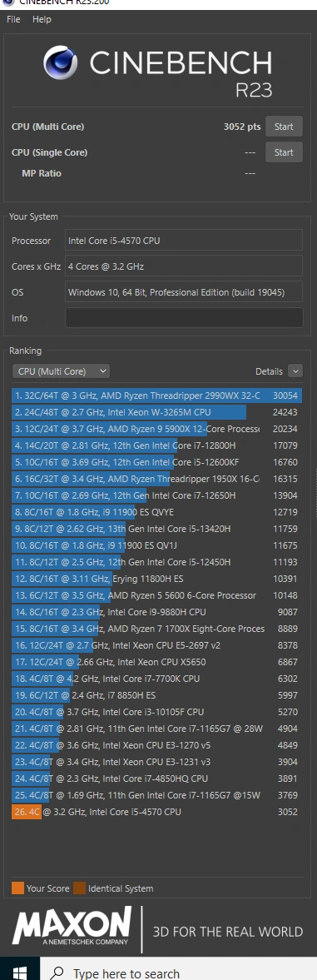Click the Maxon logo at bottom
Image resolution: width=317 pixels, height=980 pixels.
[72, 926]
